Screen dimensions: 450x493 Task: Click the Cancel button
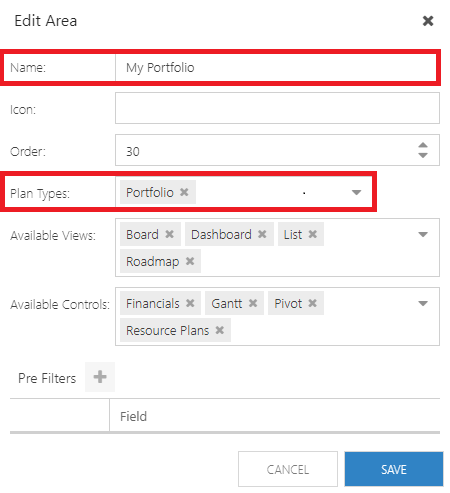click(x=288, y=469)
